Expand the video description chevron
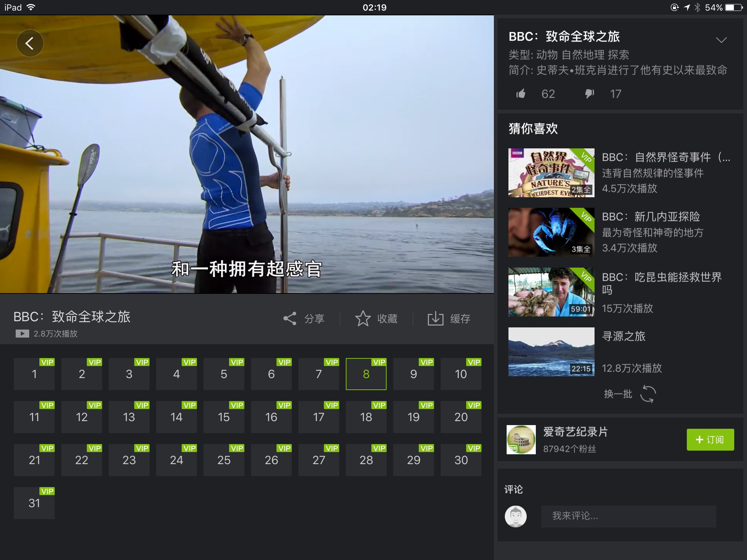747x560 pixels. tap(721, 40)
